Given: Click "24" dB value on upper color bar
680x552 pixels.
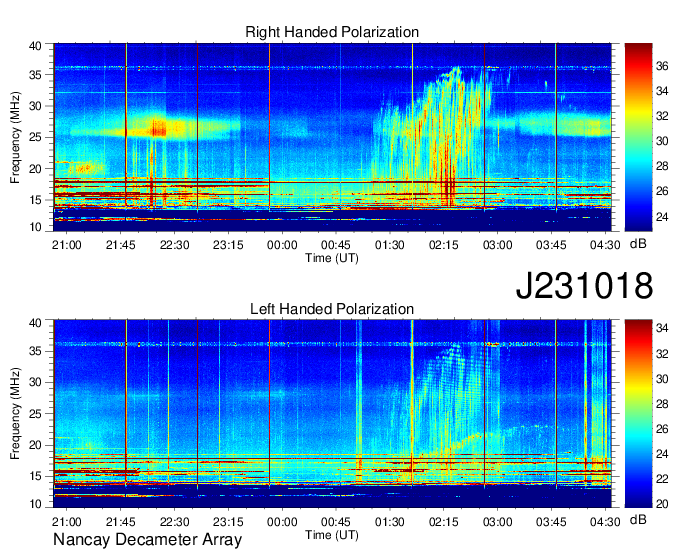Looking at the screenshot, I should coord(662,217).
